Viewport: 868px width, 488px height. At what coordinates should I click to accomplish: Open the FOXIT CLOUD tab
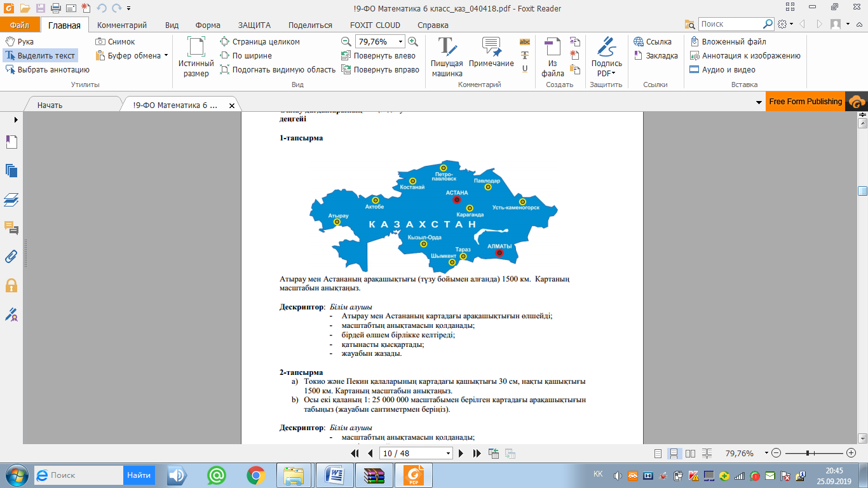point(375,25)
